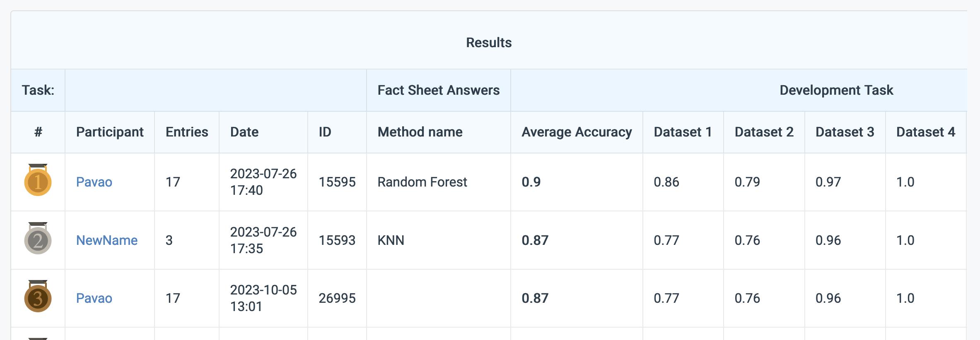This screenshot has height=340, width=980.
Task: Open Pavao's profile in the first row
Action: point(94,182)
